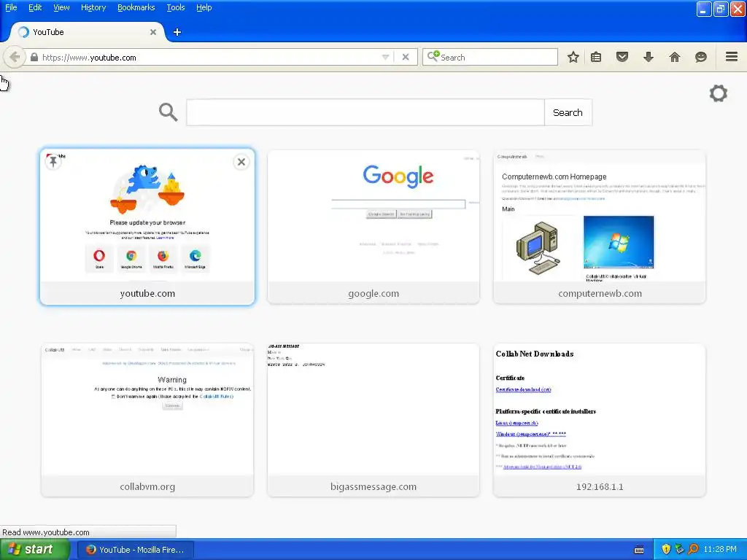This screenshot has width=747, height=560.
Task: Show bookmarks list icon in toolbar
Action: 596,57
